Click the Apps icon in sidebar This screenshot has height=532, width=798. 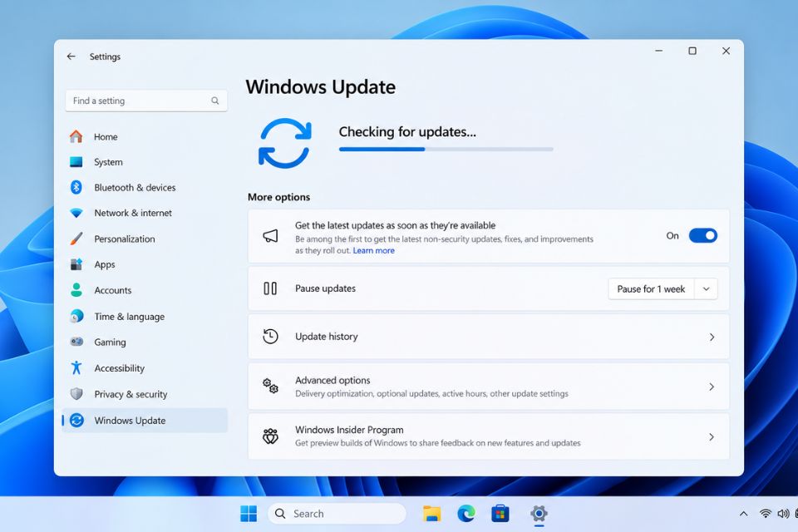coord(76,264)
